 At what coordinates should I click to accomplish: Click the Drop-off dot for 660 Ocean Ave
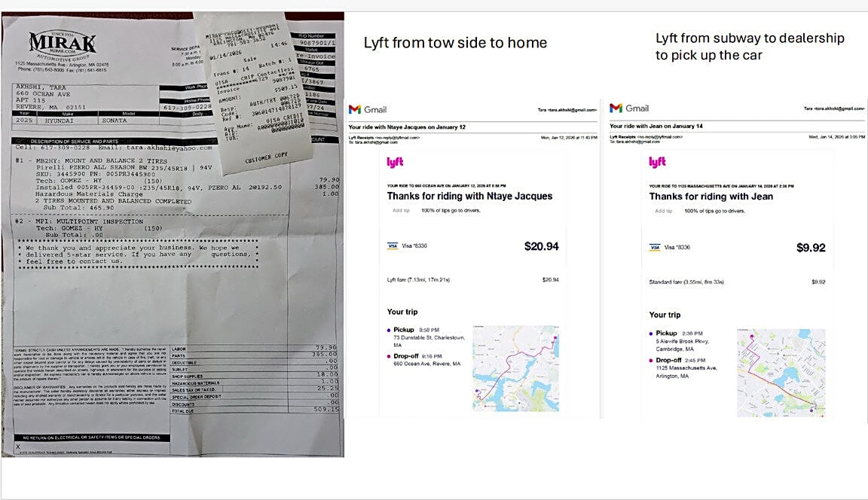coord(389,356)
